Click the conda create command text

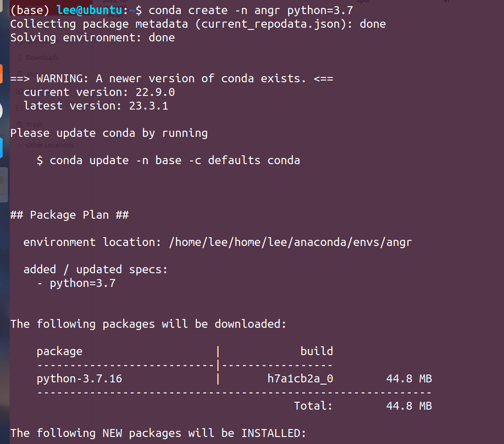[x=251, y=10]
